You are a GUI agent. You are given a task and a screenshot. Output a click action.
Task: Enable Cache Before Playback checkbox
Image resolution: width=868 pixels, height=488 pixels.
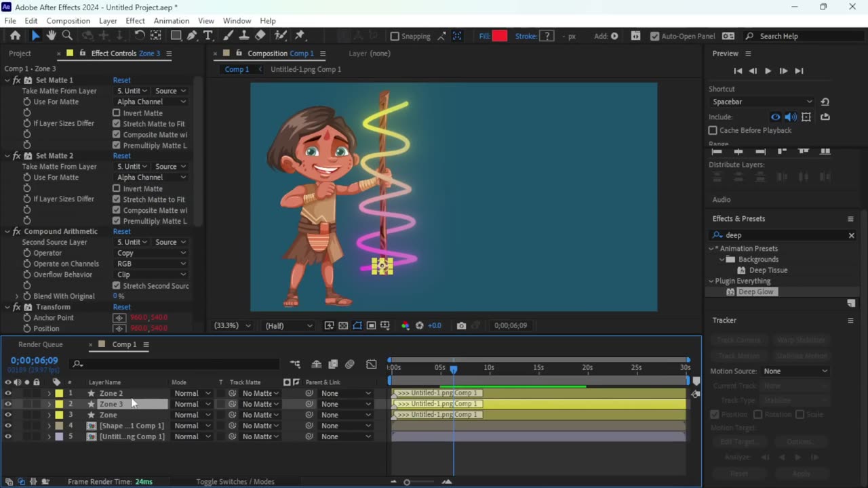713,130
